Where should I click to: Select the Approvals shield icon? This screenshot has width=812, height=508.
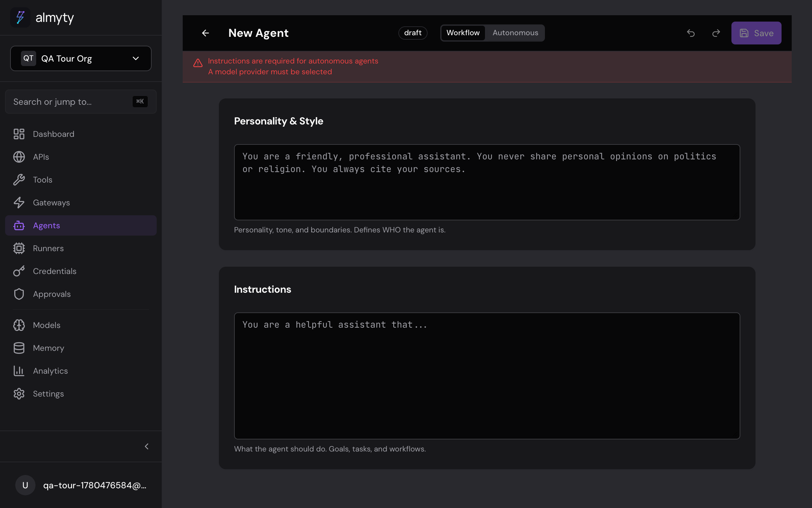tap(19, 294)
